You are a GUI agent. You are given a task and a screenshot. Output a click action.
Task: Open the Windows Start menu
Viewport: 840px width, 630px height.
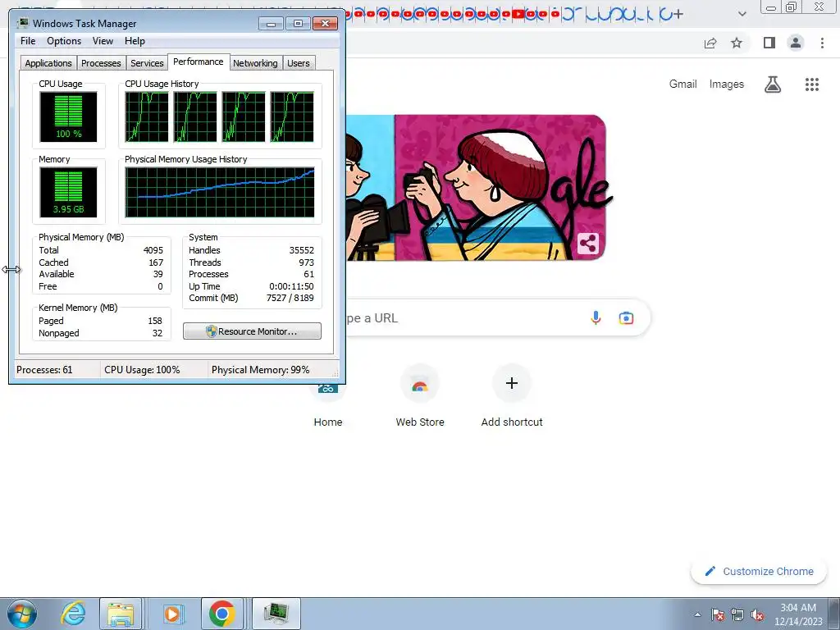(22, 614)
